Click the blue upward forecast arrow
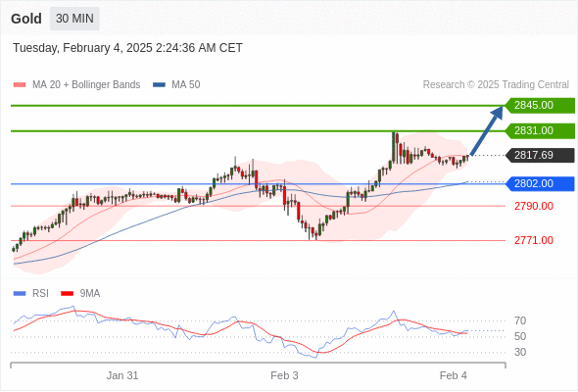Viewport: 578px width, 392px height. (x=487, y=130)
